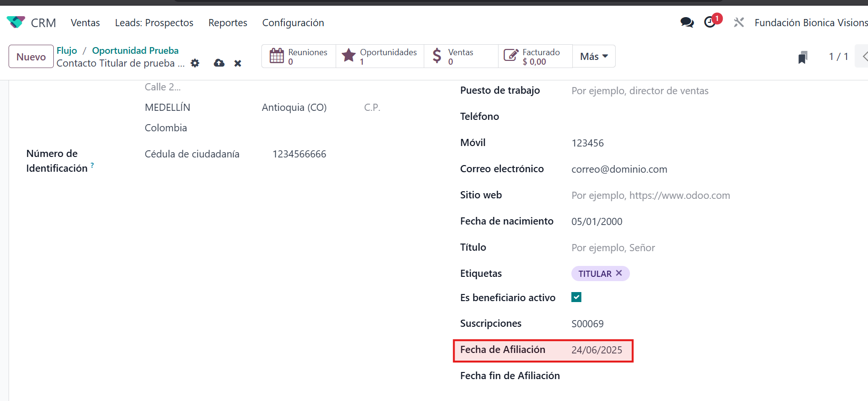Viewport: 868px width, 401px height.
Task: Discard changes with the X icon
Action: tap(238, 63)
